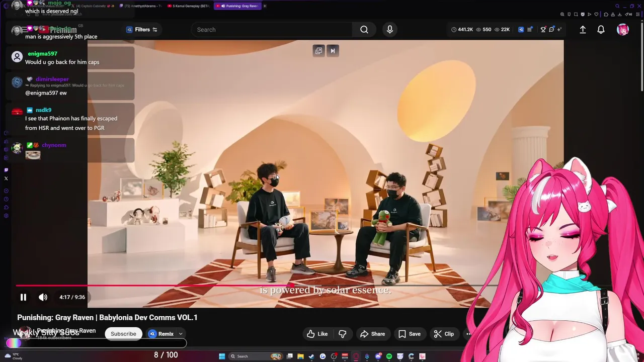Clip the video with scissors button
The height and width of the screenshot is (362, 644).
(x=444, y=334)
